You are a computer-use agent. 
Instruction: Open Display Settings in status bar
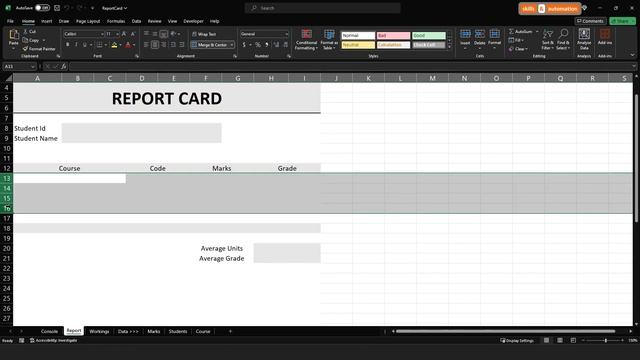[x=517, y=340]
